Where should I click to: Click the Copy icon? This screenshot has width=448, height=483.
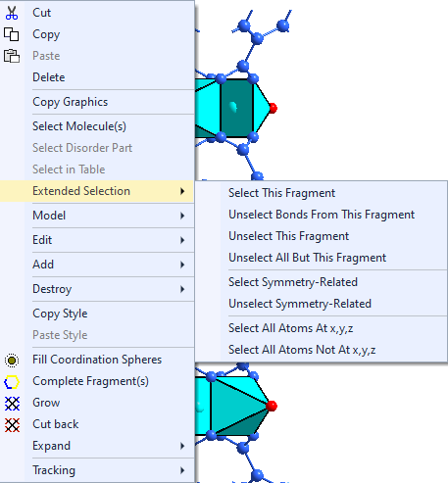[12, 34]
